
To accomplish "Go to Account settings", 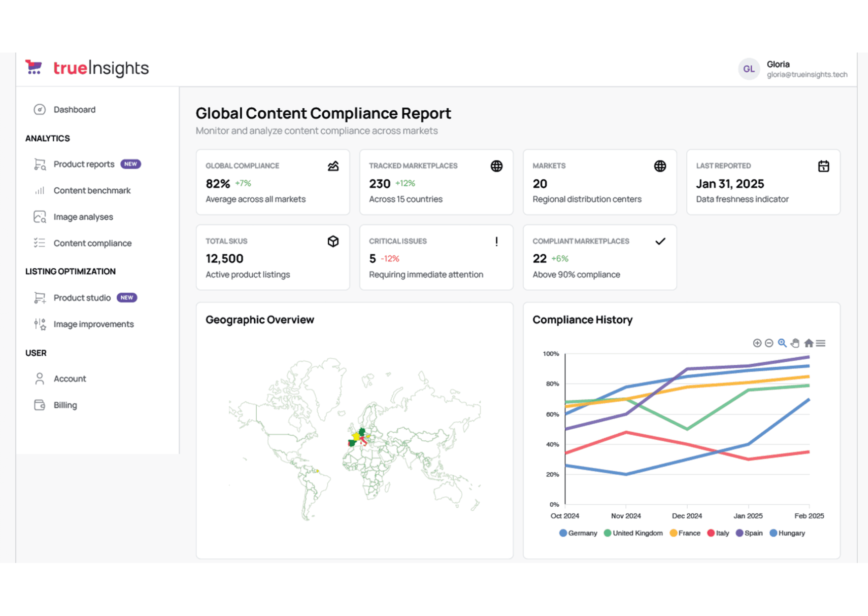I will (x=70, y=379).
